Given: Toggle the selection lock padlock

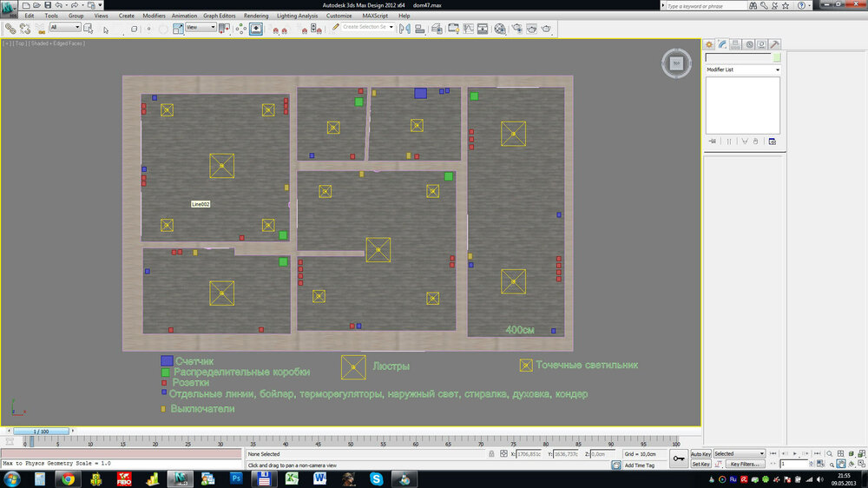Looking at the screenshot, I should [491, 454].
